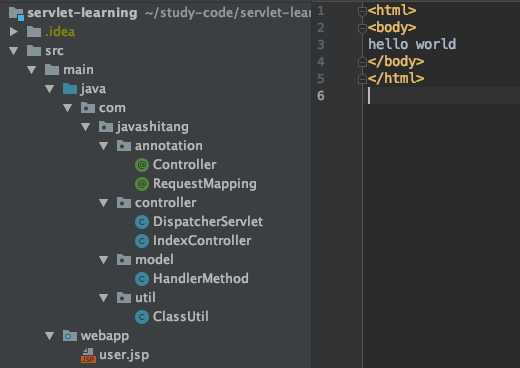Collapse the main folder arrow
The height and width of the screenshot is (368, 520).
click(32, 70)
